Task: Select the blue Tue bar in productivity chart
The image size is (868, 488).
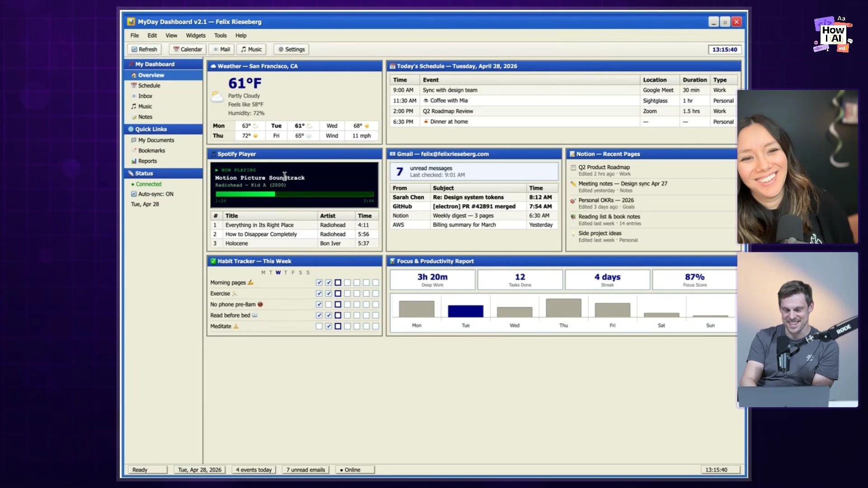Action: (x=465, y=311)
